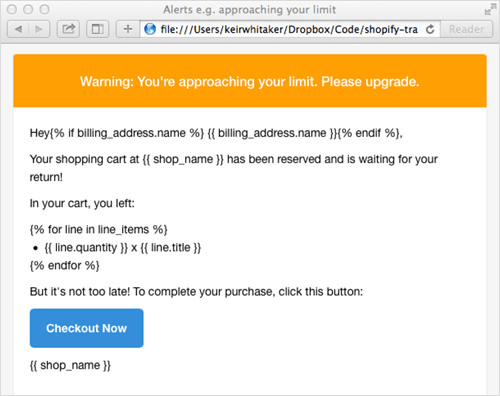Zoom the window with the third traffic light button

[x=44, y=9]
